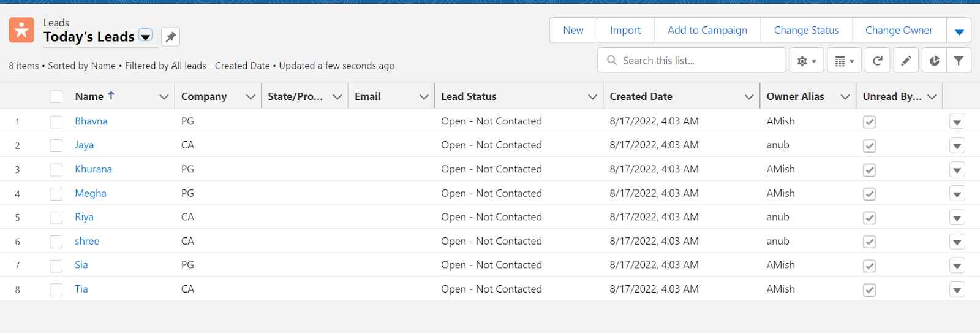Open the Khurana lead record
This screenshot has height=333, width=980.
93,169
